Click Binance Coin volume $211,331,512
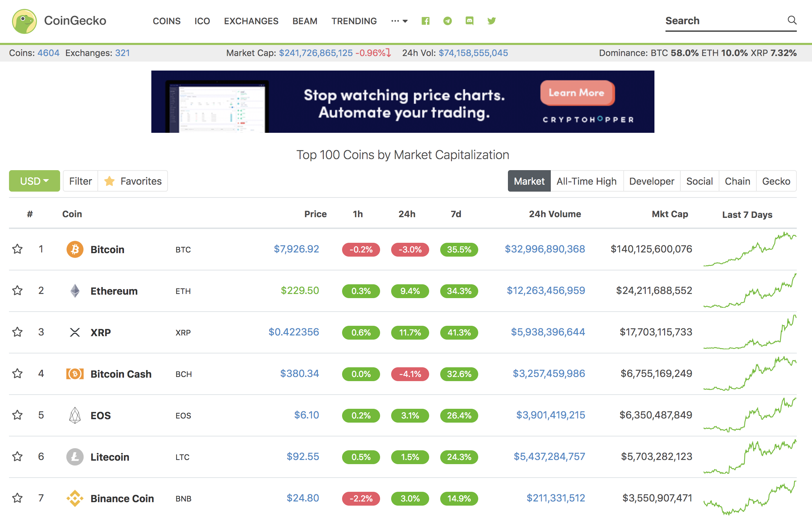This screenshot has height=516, width=812. 556,498
